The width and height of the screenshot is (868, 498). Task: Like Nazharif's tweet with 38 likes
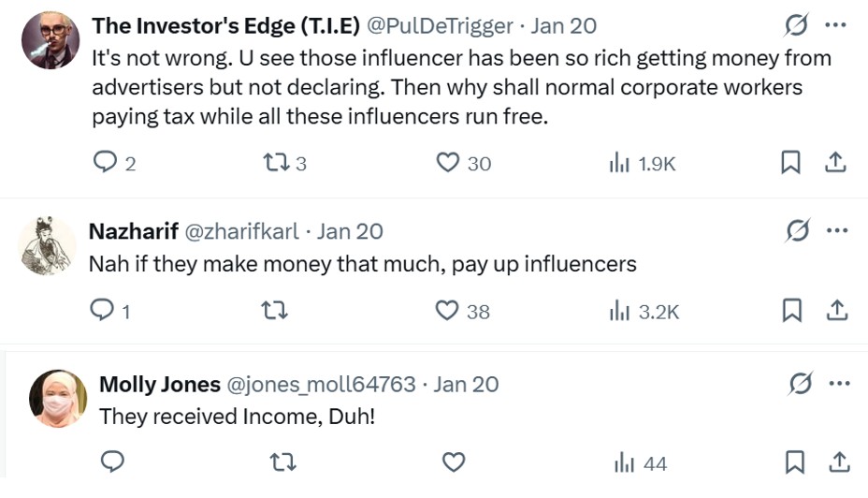click(x=450, y=311)
